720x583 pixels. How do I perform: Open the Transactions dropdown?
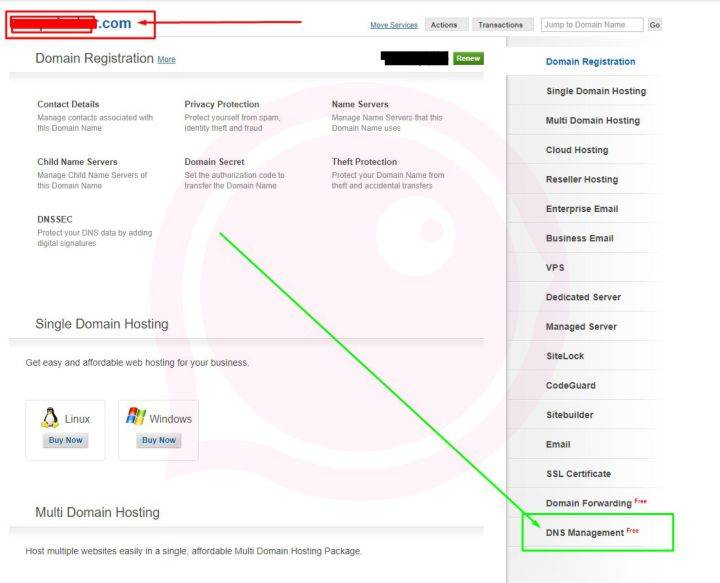tap(500, 25)
